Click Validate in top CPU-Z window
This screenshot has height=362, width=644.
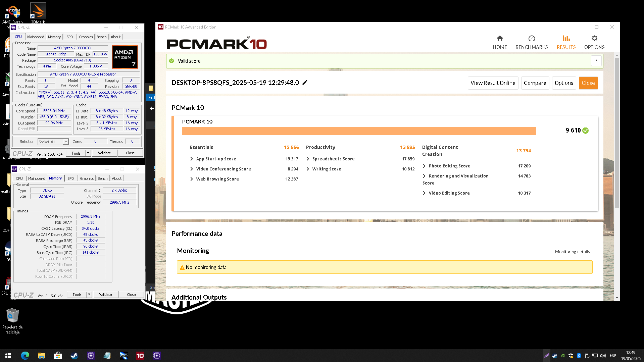104,153
